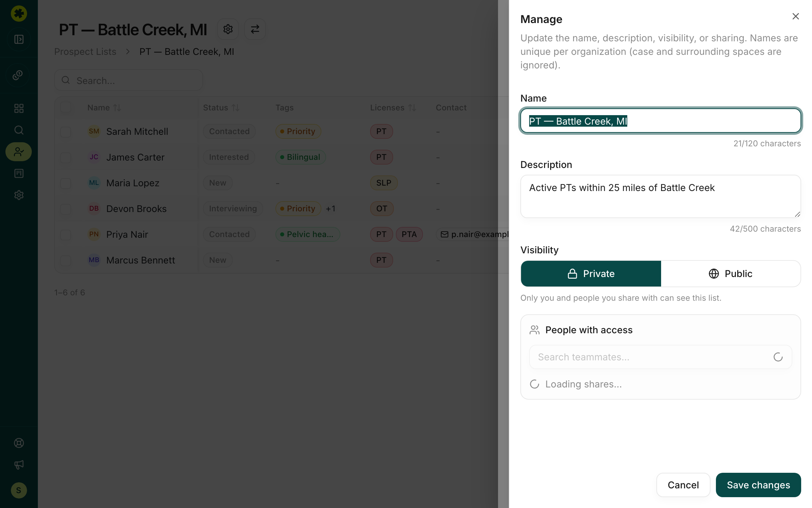
Task: Open the sidebar search icon
Action: [19, 130]
